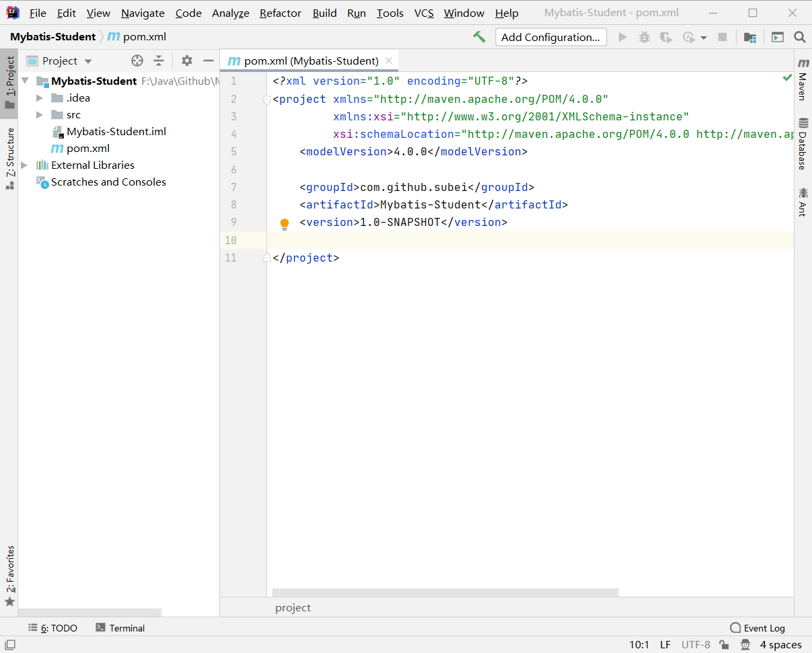Click the Add Configuration button
The height and width of the screenshot is (653, 812).
click(x=550, y=38)
